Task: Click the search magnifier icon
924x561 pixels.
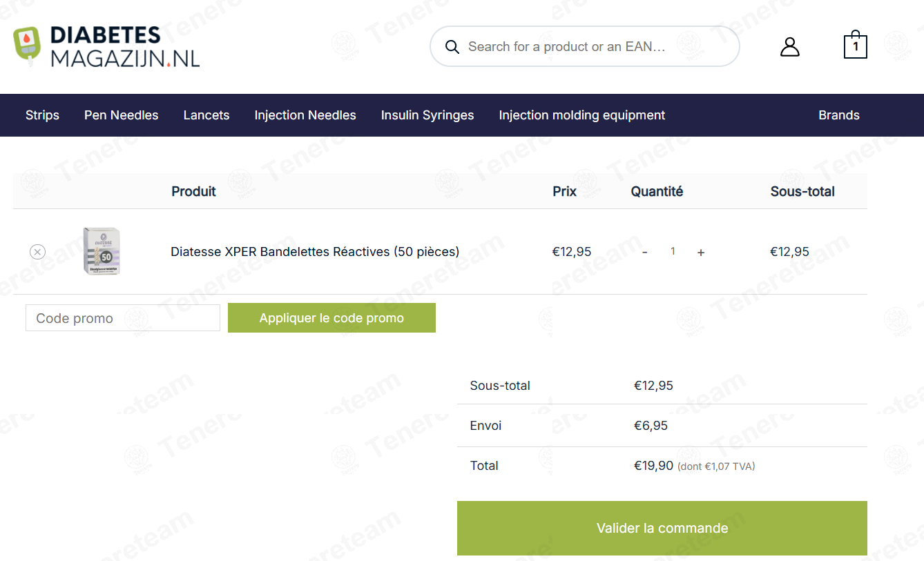Action: click(x=452, y=47)
